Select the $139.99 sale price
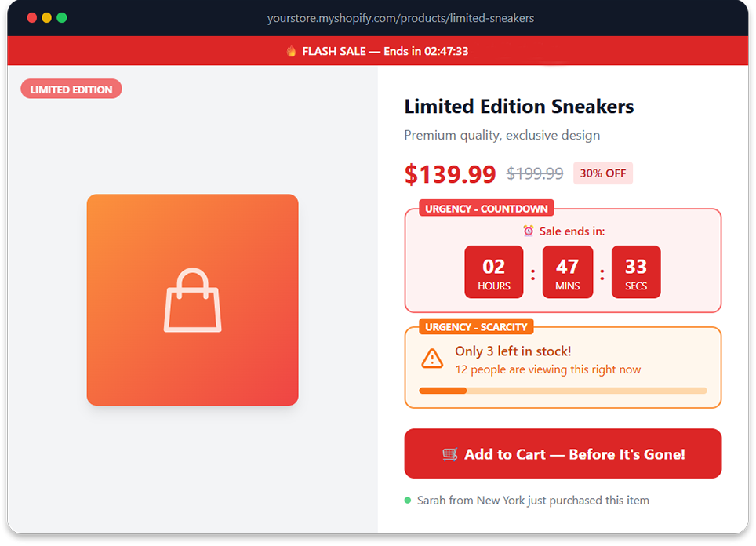Image resolution: width=756 pixels, height=546 pixels. 450,173
